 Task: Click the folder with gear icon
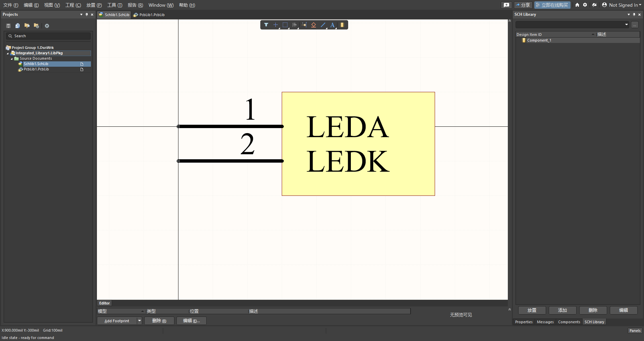point(36,26)
